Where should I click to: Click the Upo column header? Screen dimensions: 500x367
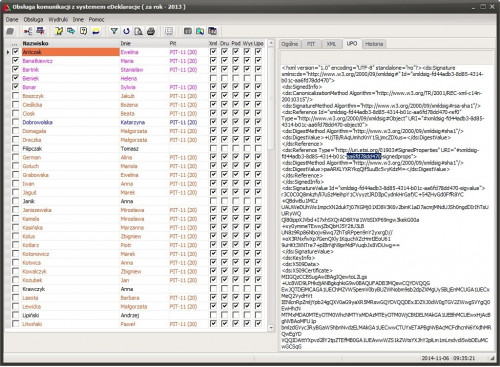coord(259,43)
